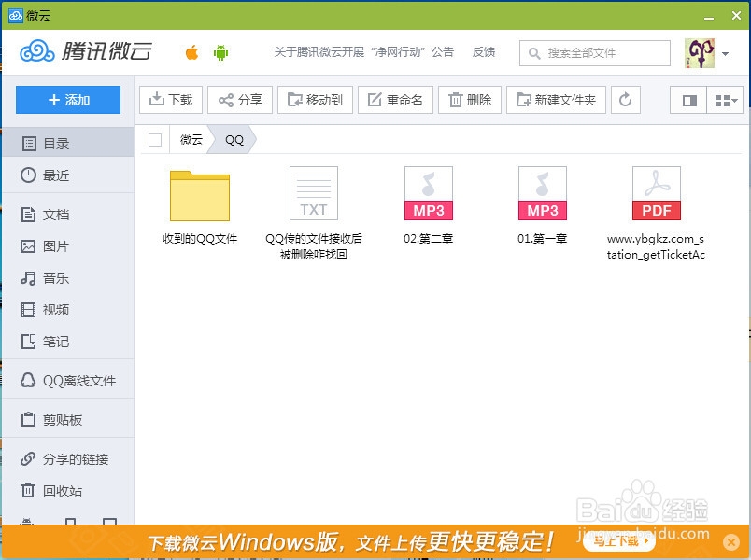This screenshot has height=560, width=751.
Task: Focus the 搜索全部文件 search field
Action: pyautogui.click(x=595, y=52)
